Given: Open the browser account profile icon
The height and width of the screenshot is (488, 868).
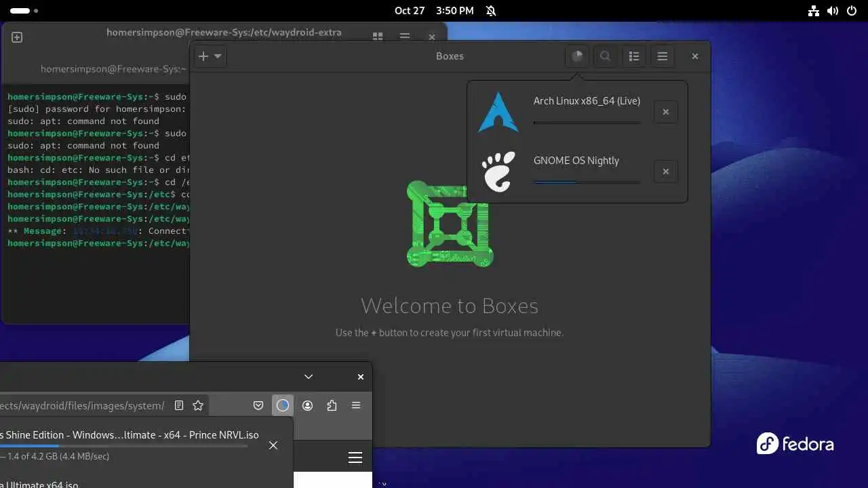Looking at the screenshot, I should 307,405.
